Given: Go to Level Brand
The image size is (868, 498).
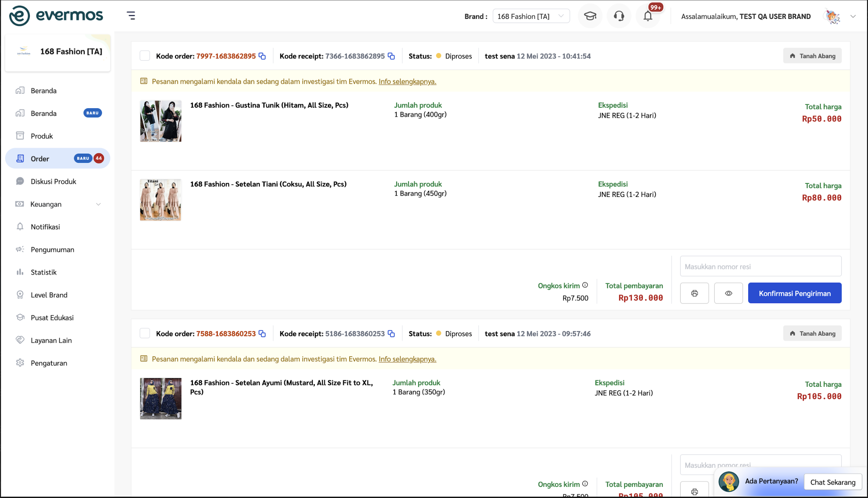Looking at the screenshot, I should point(57,295).
